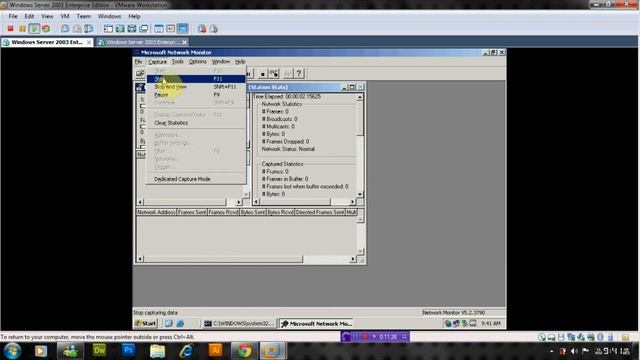Viewport: 640px width, 360px height.
Task: Click the Network Monitor help question mark icon
Action: click(299, 73)
